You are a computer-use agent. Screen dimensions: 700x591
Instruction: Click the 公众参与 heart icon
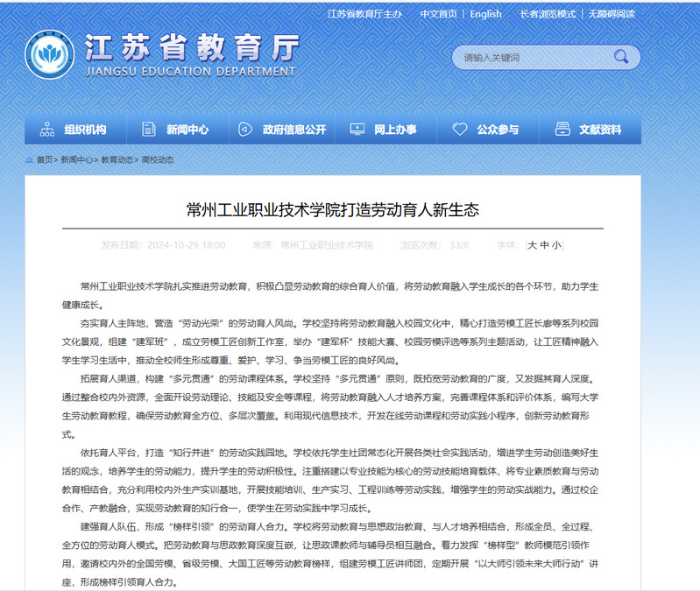point(459,130)
